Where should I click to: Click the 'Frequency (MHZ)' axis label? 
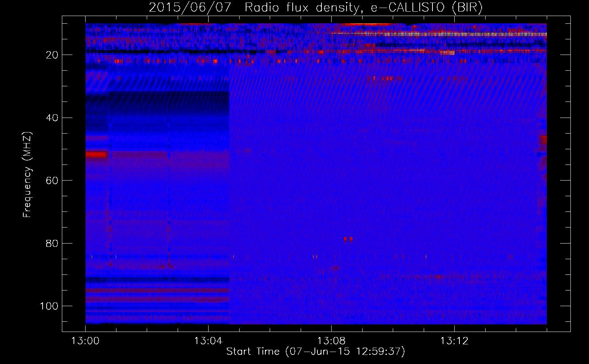point(27,175)
